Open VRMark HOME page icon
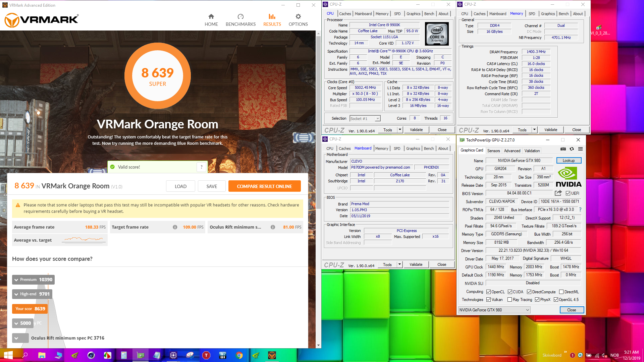 [211, 16]
